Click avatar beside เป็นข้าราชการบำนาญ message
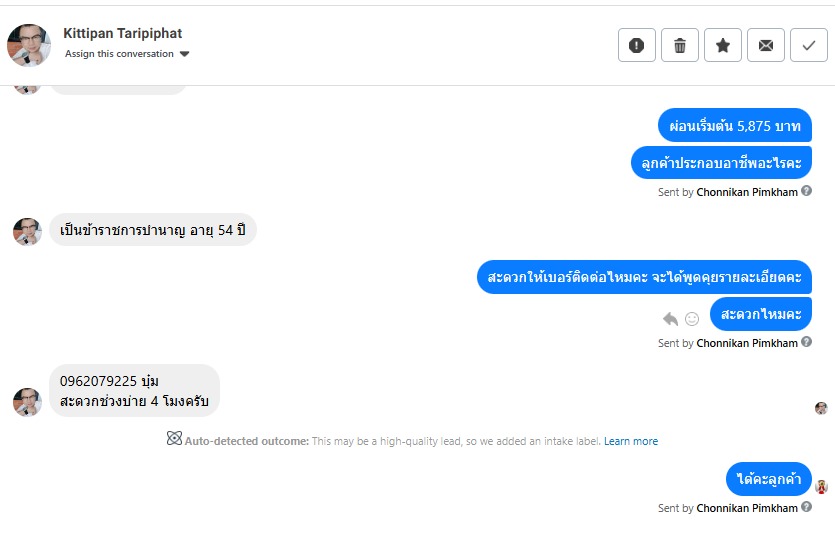 point(26,231)
